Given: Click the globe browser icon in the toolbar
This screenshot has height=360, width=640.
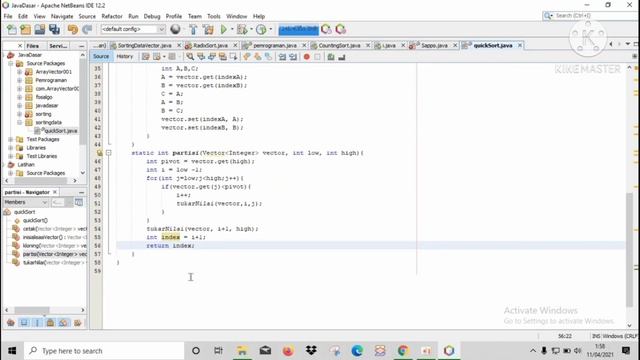Looking at the screenshot, I should pyautogui.click(x=176, y=29).
